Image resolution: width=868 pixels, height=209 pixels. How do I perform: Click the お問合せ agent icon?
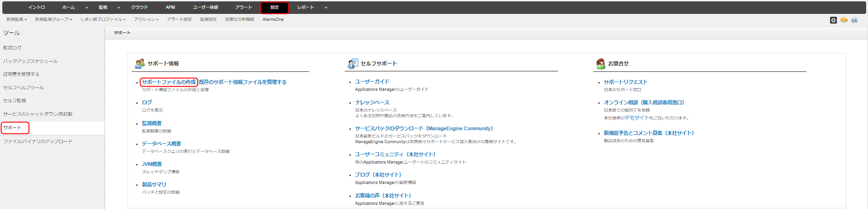(601, 63)
